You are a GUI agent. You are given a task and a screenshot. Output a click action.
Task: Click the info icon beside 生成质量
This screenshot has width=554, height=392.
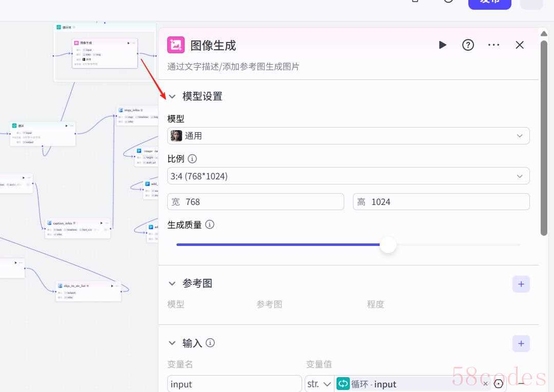tap(210, 224)
